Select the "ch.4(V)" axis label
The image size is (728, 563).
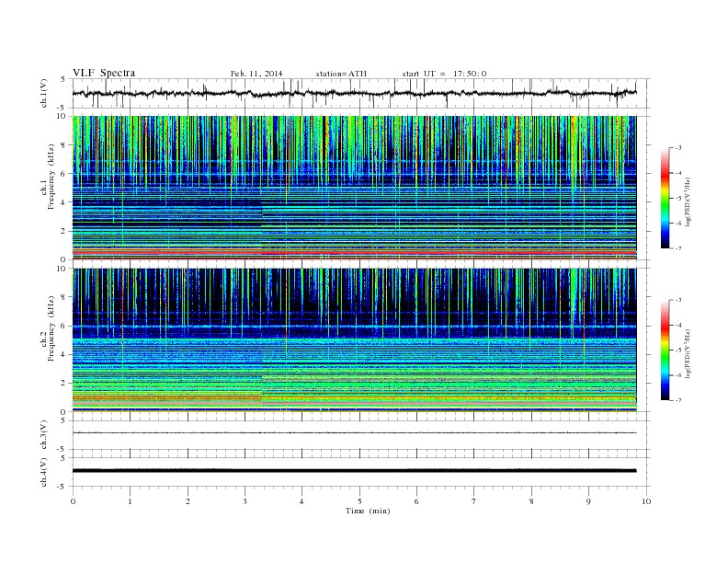(44, 472)
